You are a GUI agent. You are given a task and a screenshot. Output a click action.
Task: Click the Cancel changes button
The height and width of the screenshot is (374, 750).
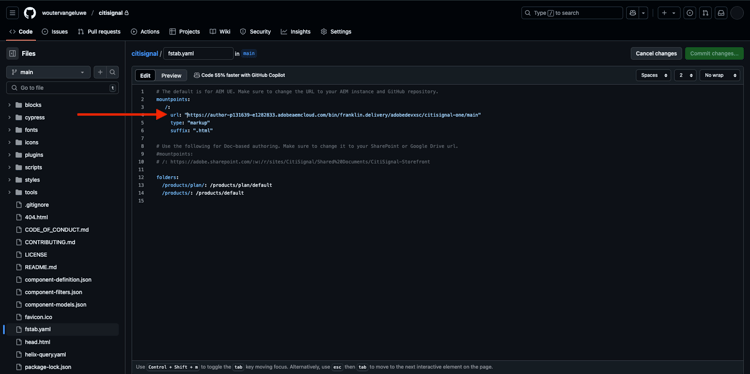click(656, 54)
